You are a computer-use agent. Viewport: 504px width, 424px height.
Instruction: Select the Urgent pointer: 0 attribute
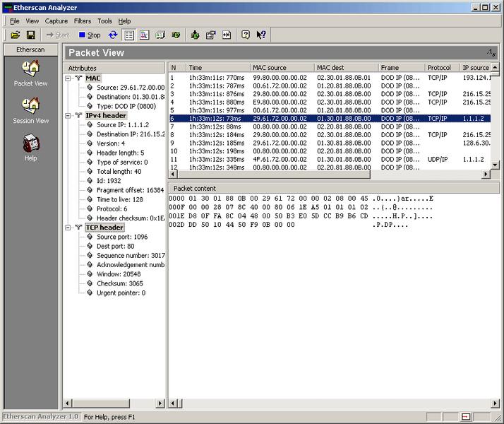121,293
